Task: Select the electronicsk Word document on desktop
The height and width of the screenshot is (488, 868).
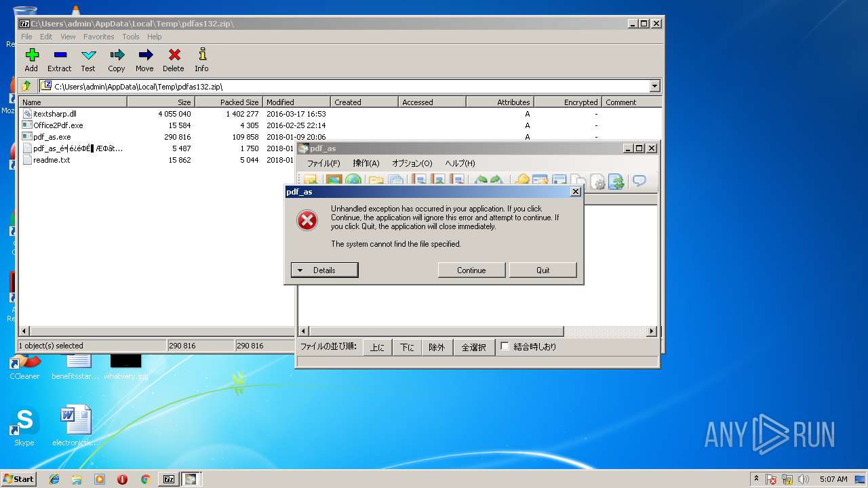Action: [75, 426]
